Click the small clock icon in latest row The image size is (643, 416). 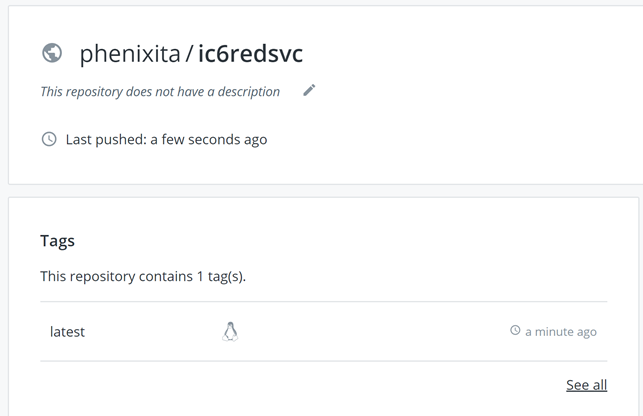coord(516,331)
